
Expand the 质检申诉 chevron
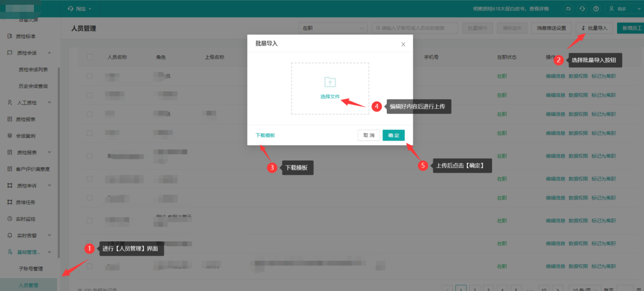[49, 185]
